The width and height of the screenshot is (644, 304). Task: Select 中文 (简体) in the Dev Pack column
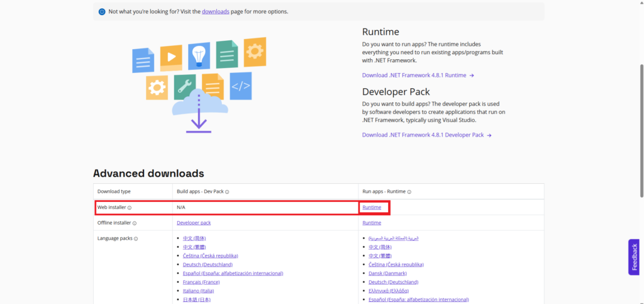(x=194, y=238)
